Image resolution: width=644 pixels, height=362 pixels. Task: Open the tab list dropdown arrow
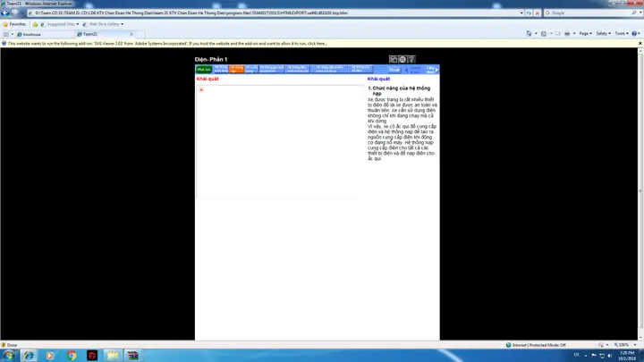point(13,34)
